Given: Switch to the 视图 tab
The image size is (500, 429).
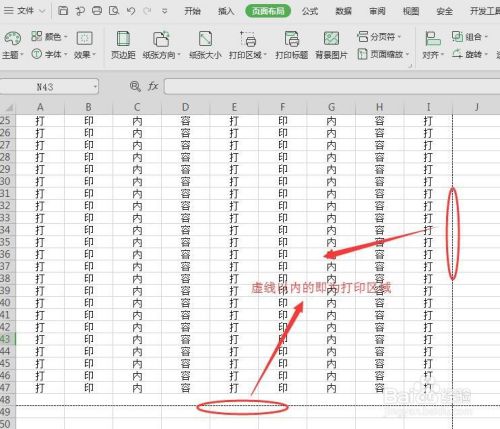Looking at the screenshot, I should 411,11.
